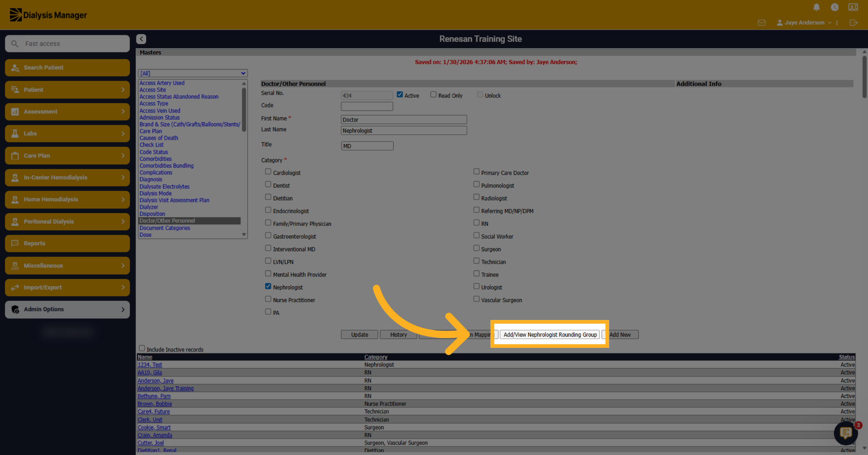Image resolution: width=868 pixels, height=455 pixels.
Task: Click the Dialysis Manager logo
Action: [48, 15]
